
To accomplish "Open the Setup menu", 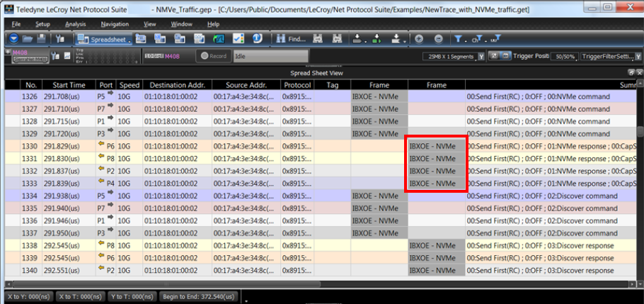I will [x=42, y=24].
